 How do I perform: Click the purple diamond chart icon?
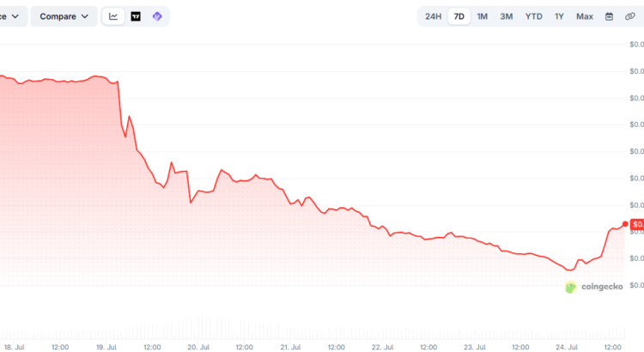[157, 16]
